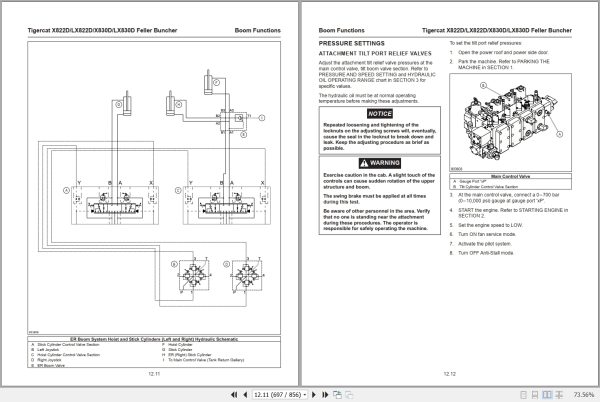Click the ER Boom System schematic caption
600x402 pixels.
tap(154, 339)
